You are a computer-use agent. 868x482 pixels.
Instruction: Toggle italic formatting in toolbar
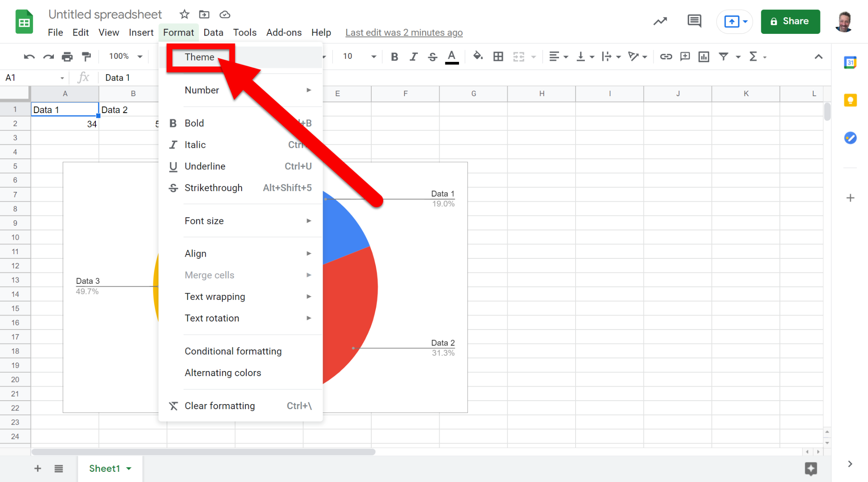coord(414,56)
